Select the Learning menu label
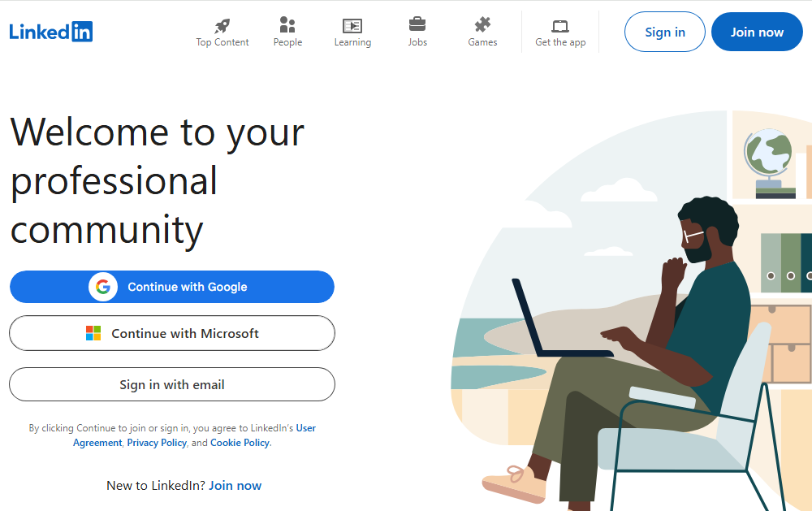 tap(352, 42)
